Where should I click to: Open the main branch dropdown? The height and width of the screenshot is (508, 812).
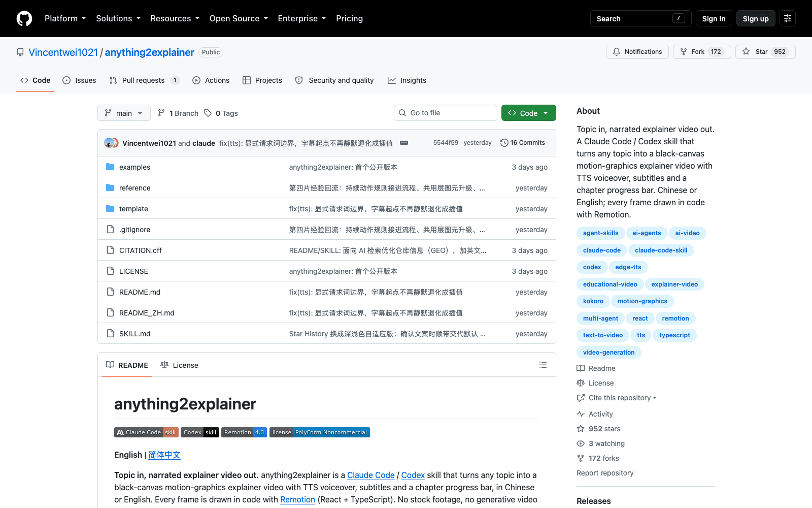pyautogui.click(x=124, y=113)
